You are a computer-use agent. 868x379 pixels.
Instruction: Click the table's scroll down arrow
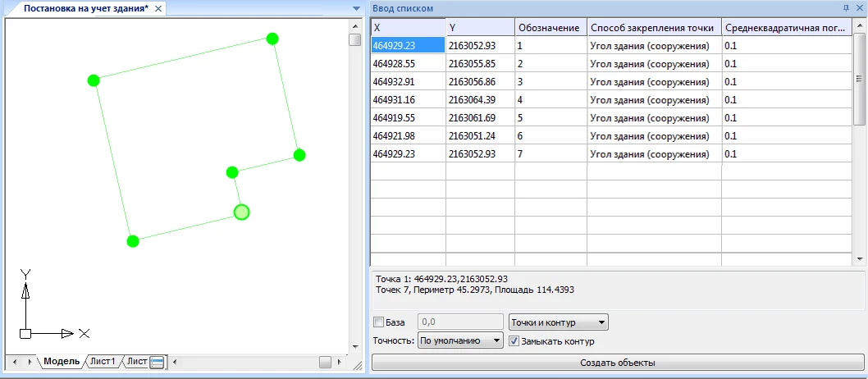pyautogui.click(x=860, y=258)
